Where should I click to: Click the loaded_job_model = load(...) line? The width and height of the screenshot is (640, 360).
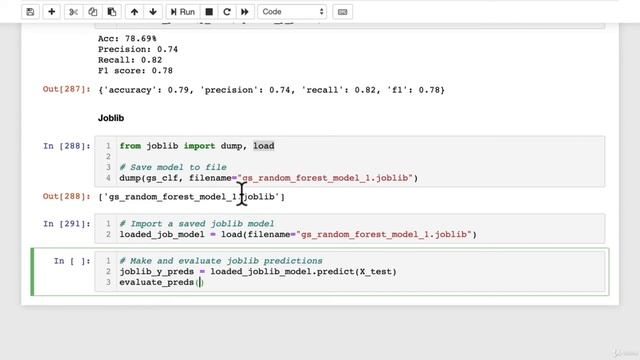(298, 235)
